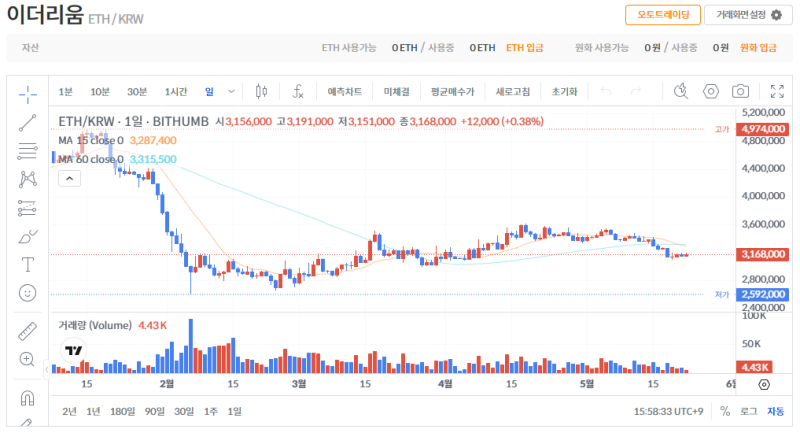The image size is (800, 433).
Task: Select the Text annotation tool
Action: click(28, 265)
